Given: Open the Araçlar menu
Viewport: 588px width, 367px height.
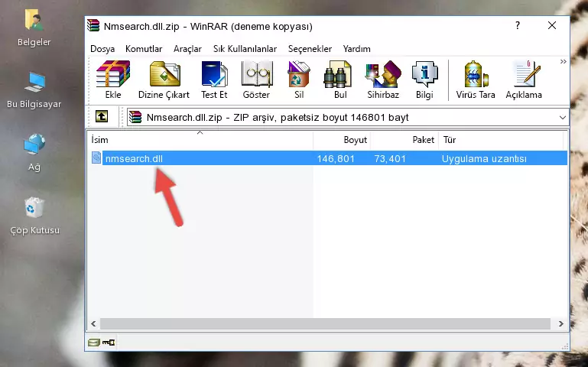Looking at the screenshot, I should point(187,49).
